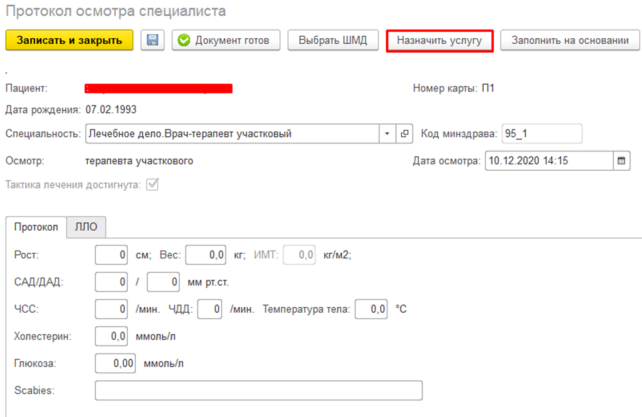The height and width of the screenshot is (417, 642).
Task: Click the Вес weight input field
Action: (205, 255)
